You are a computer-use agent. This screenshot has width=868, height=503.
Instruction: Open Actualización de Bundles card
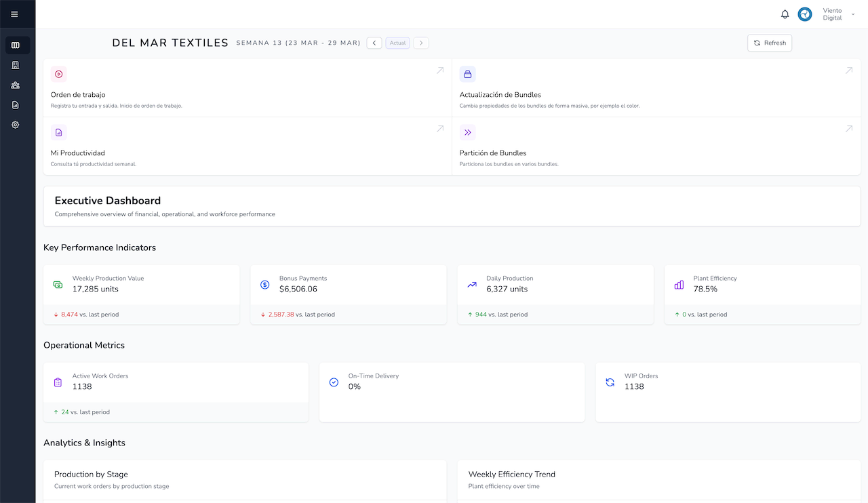(x=656, y=88)
